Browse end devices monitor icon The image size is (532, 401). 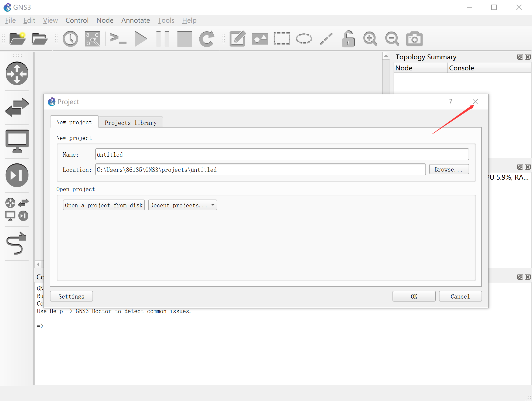(17, 141)
